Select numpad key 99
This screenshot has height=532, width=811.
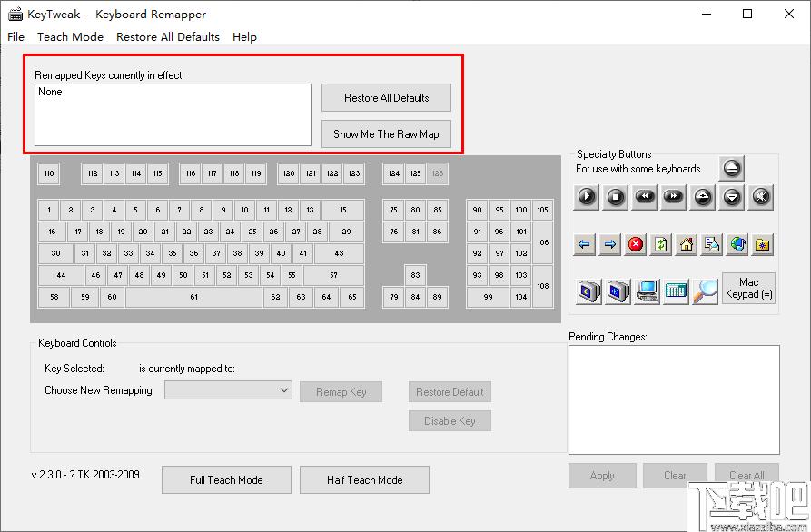click(488, 297)
